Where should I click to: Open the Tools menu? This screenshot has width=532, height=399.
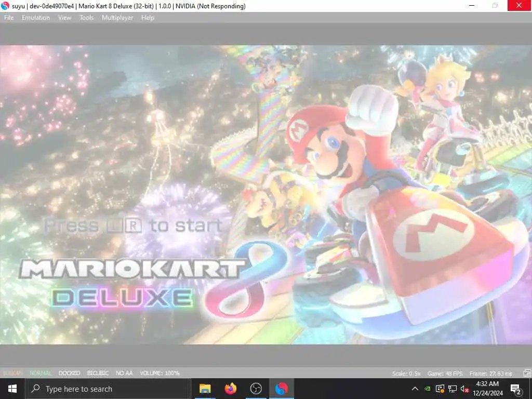pyautogui.click(x=86, y=18)
